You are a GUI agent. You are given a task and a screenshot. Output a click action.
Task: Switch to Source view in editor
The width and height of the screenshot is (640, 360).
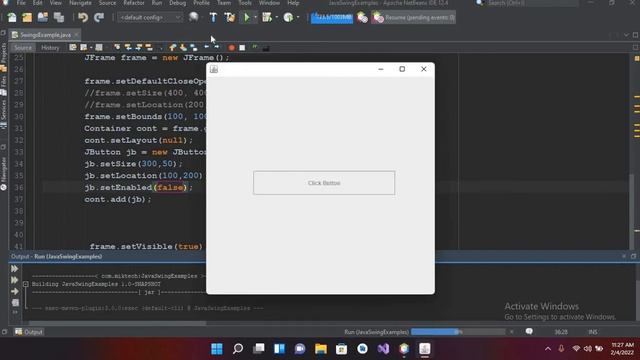tap(22, 48)
